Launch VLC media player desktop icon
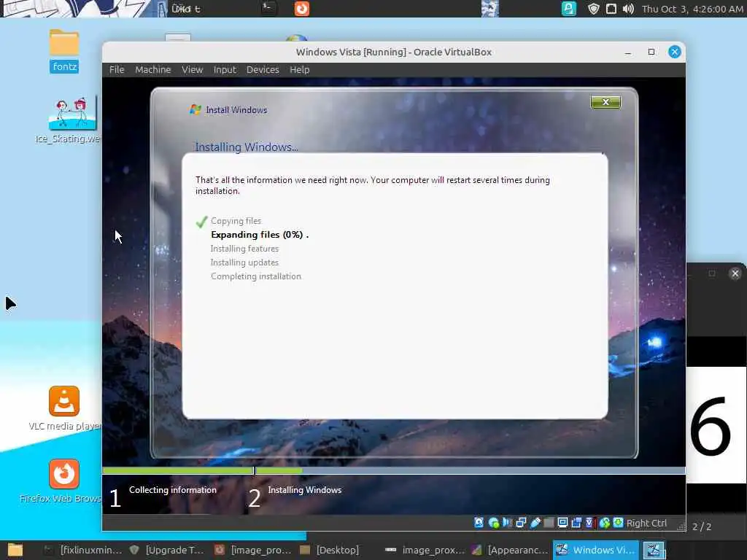Viewport: 747px width, 560px height. coord(64,408)
